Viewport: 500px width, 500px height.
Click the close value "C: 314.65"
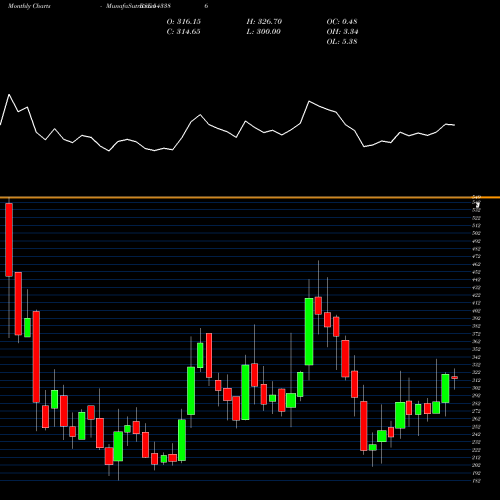pos(183,32)
